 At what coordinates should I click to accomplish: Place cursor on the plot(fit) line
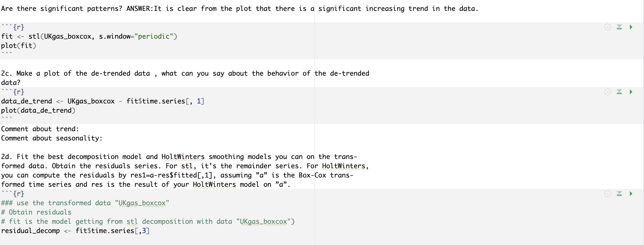pos(19,45)
